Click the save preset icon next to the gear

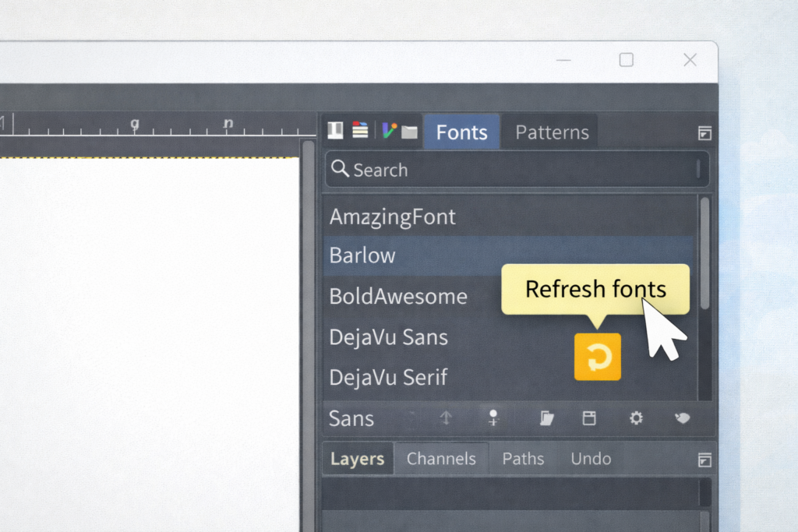(589, 418)
